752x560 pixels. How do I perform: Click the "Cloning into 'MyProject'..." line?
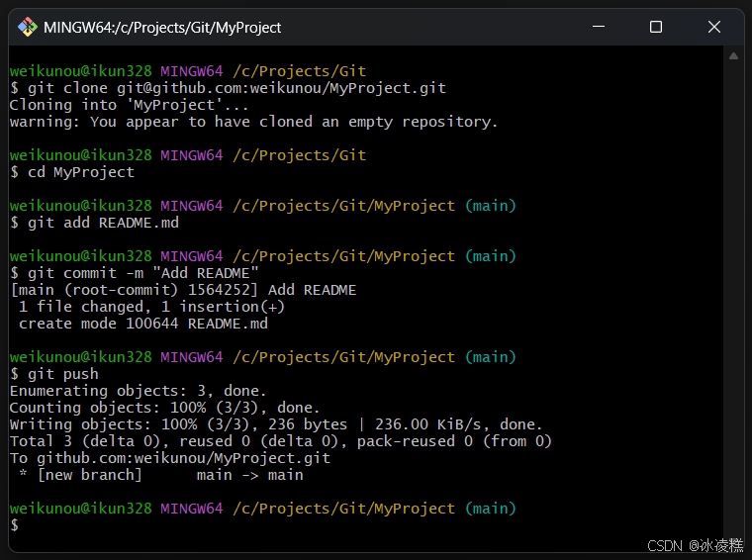click(129, 105)
